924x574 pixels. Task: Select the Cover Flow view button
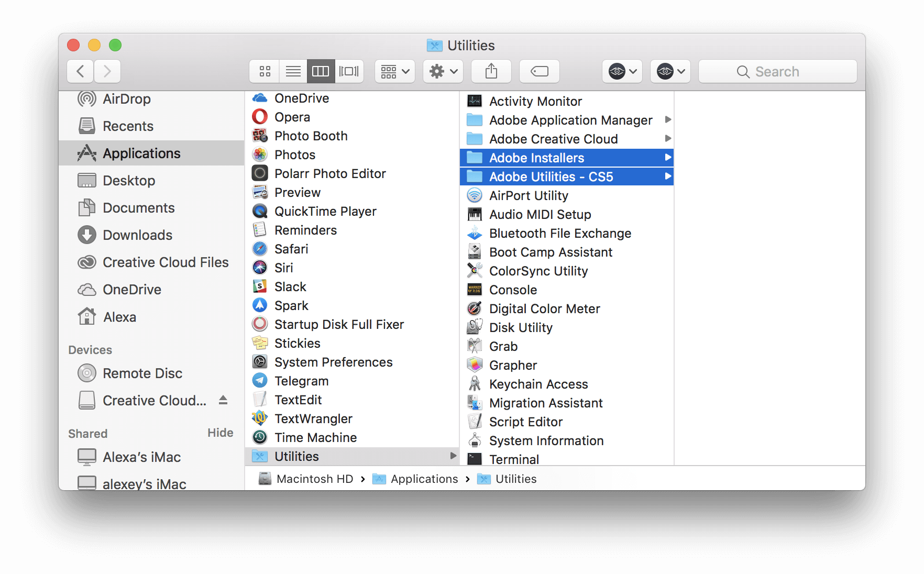(349, 71)
